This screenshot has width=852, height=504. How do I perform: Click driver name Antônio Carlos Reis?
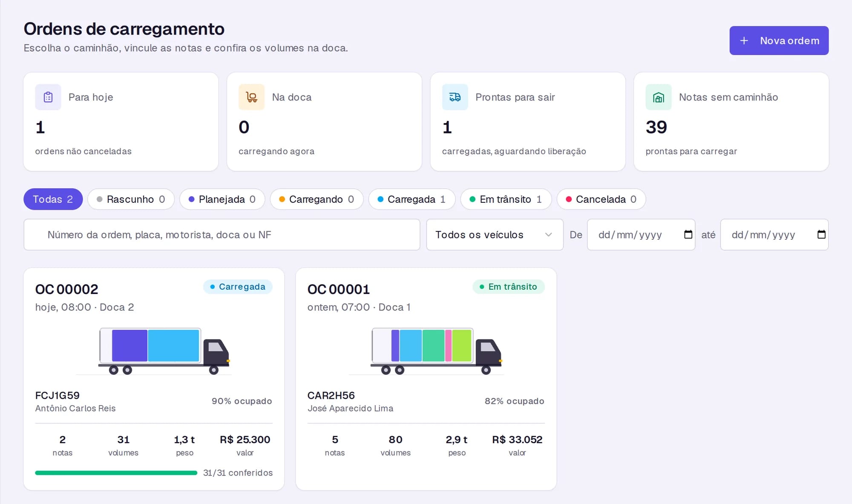[x=75, y=408]
